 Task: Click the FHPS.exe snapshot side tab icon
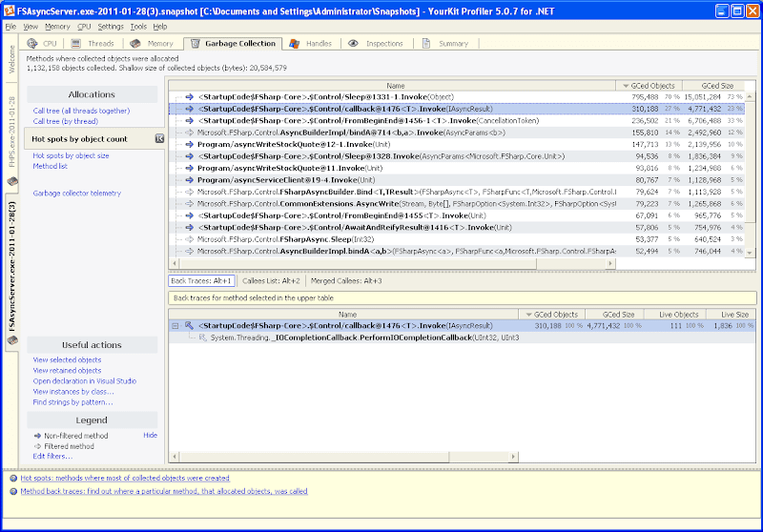coord(12,181)
